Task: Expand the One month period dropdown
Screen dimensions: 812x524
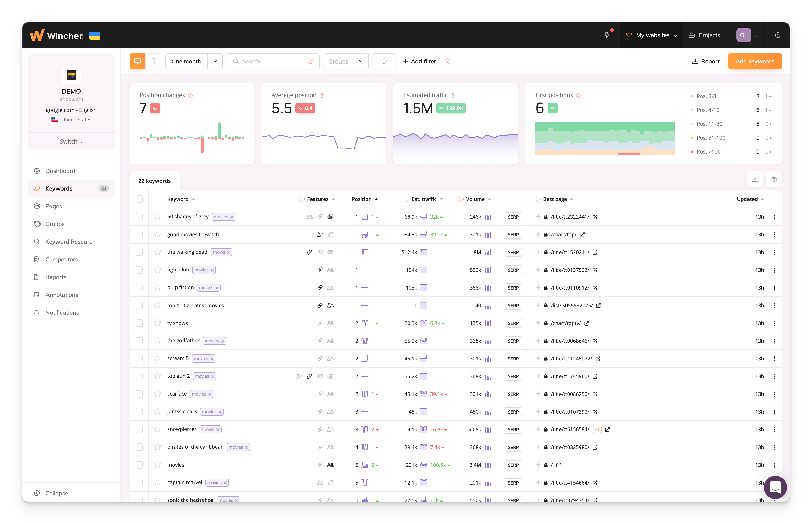Action: (215, 61)
